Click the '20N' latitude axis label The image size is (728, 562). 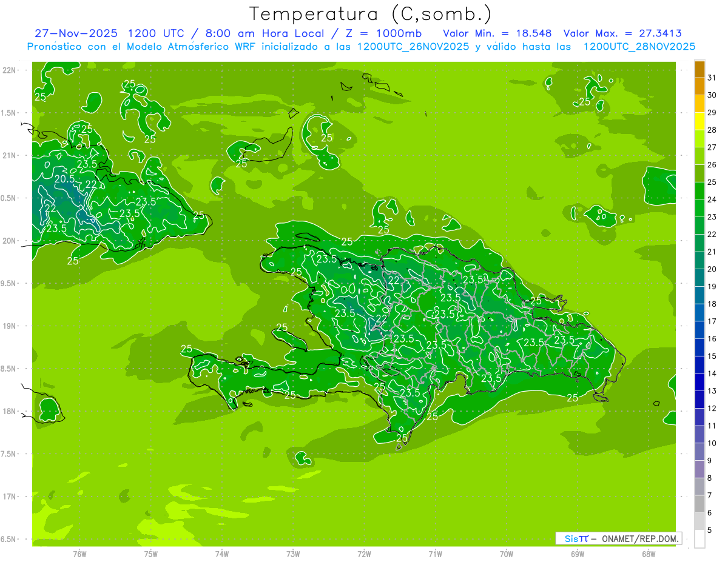point(8,241)
